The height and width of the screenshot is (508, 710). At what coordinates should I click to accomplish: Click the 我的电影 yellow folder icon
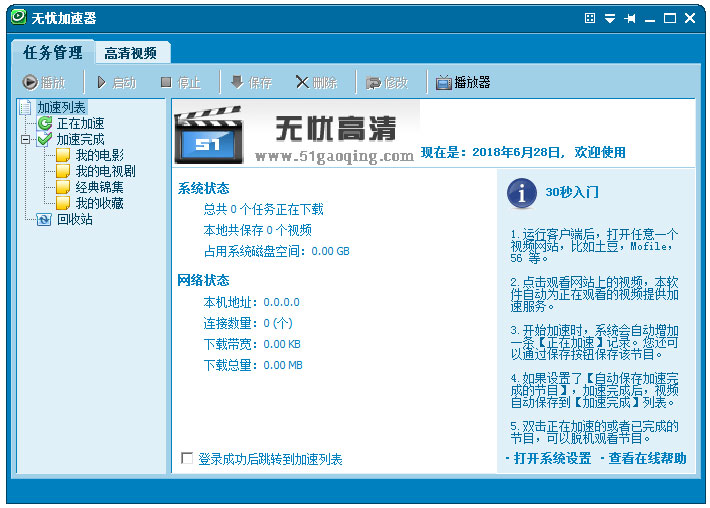coord(63,155)
